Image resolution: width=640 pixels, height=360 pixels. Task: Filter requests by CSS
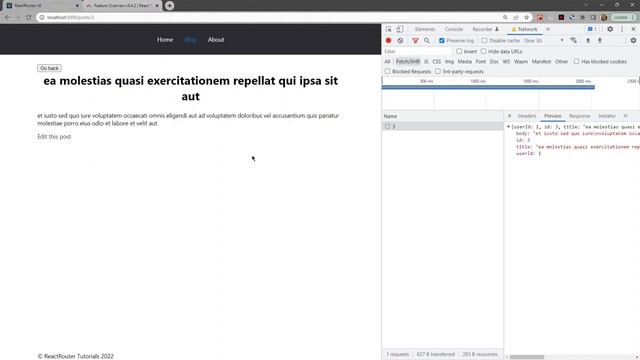(437, 62)
